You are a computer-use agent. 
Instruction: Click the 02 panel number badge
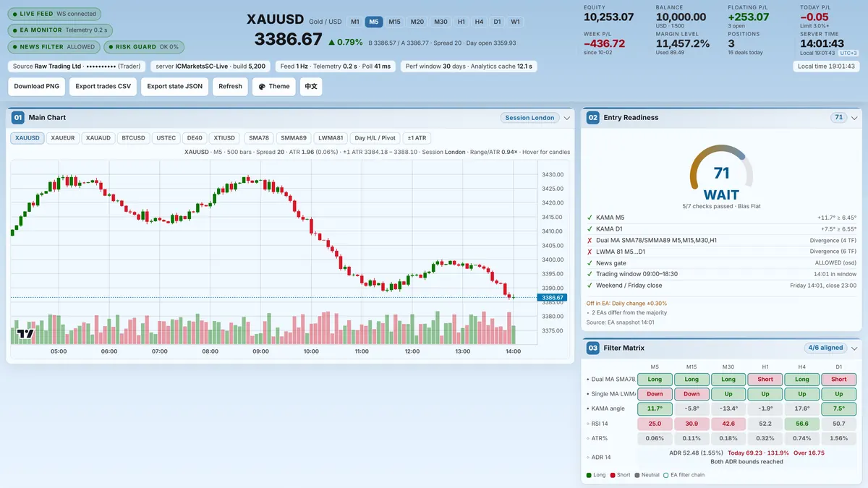click(593, 118)
